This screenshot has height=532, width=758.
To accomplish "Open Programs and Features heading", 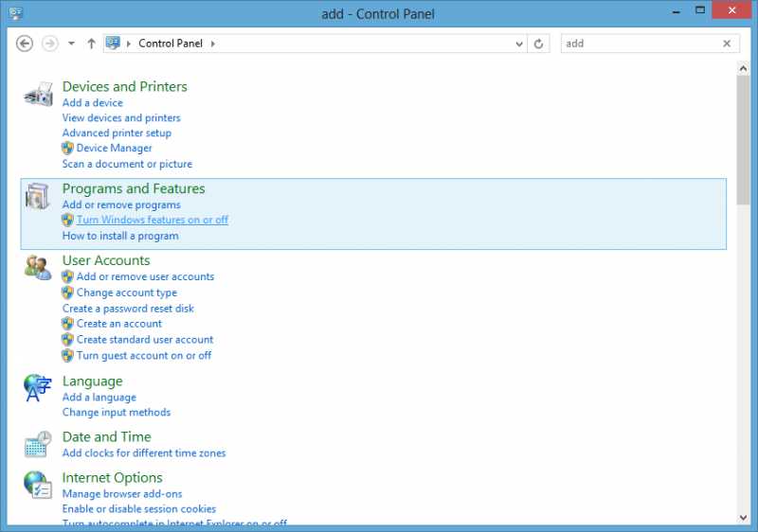I will pos(134,188).
